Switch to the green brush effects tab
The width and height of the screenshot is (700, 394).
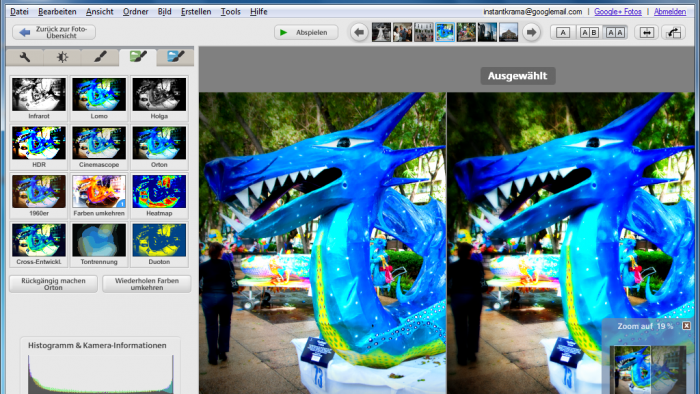(138, 57)
